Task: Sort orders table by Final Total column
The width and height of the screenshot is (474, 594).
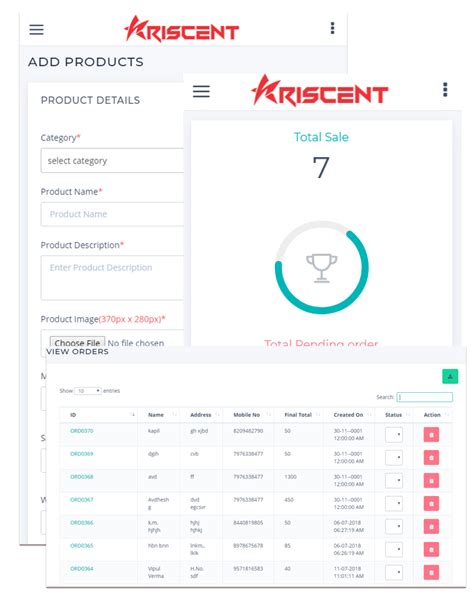Action: 299,415
